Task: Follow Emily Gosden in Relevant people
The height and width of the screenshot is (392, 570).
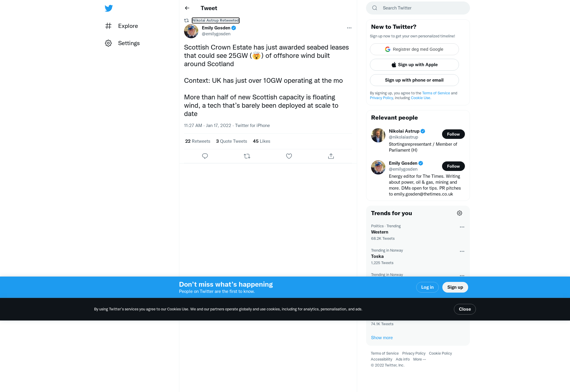Action: pyautogui.click(x=453, y=166)
